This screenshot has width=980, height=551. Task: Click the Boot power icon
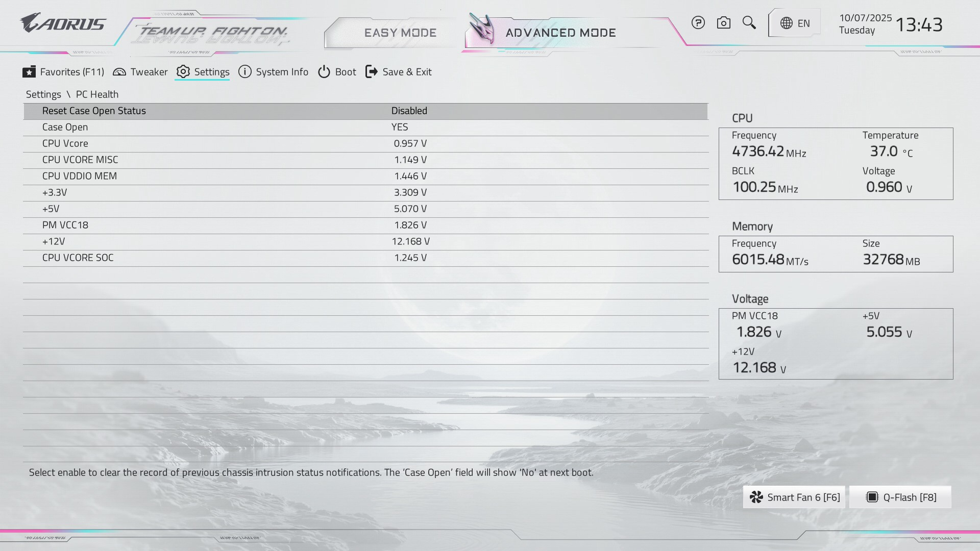324,72
